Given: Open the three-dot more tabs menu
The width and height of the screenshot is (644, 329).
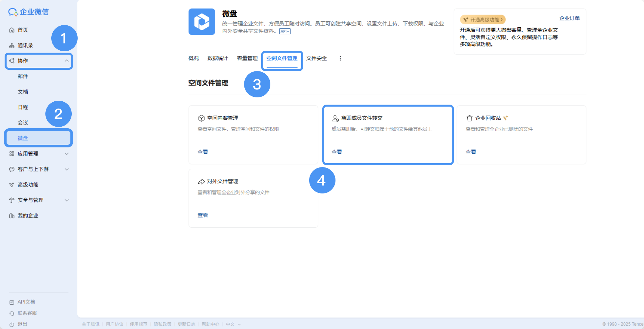Looking at the screenshot, I should click(x=340, y=58).
